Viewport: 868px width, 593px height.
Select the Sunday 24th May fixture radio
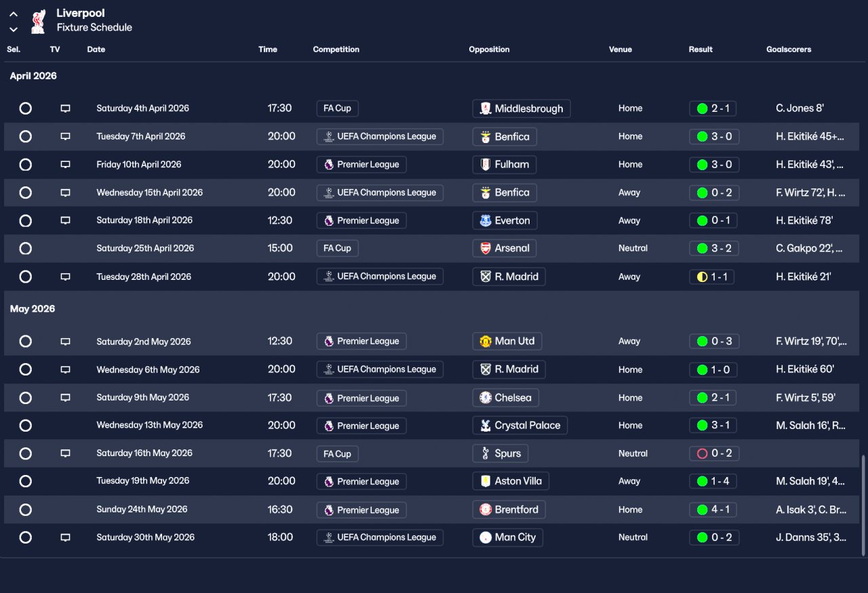pos(25,510)
